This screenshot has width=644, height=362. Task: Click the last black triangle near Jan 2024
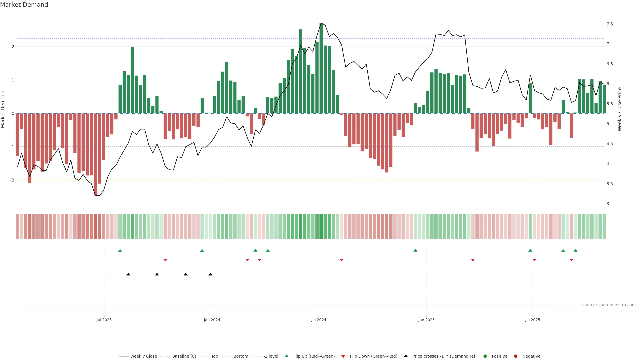210,274
